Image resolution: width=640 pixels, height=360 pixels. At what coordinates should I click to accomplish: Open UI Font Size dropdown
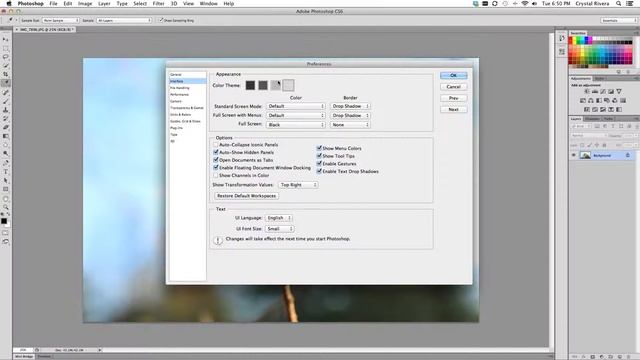(x=280, y=229)
